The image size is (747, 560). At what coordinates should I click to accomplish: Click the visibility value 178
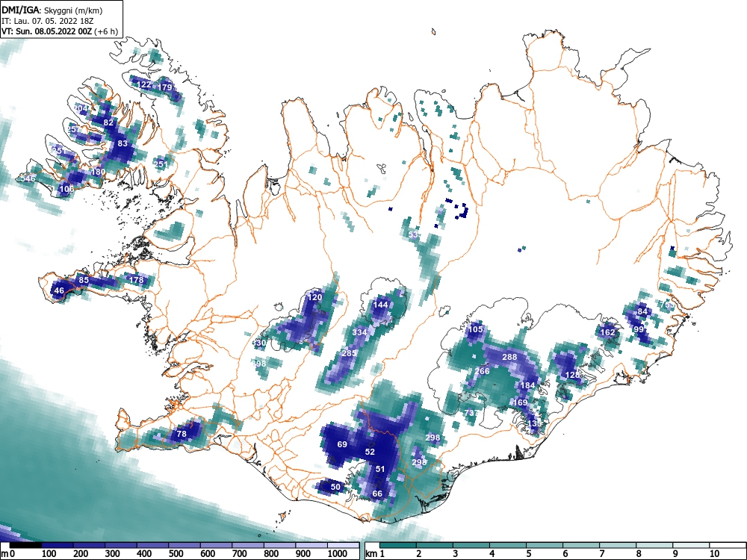(136, 279)
